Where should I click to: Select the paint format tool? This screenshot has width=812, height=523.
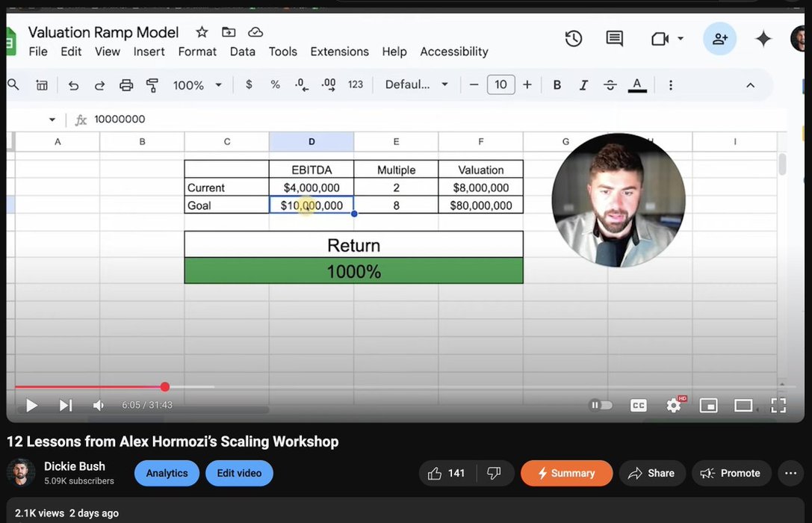(x=152, y=85)
